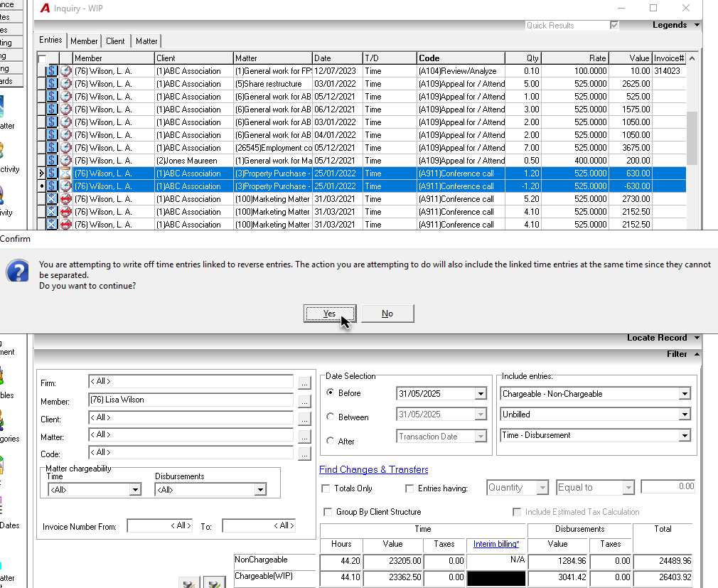Click No in the Confirm dialog

(387, 314)
